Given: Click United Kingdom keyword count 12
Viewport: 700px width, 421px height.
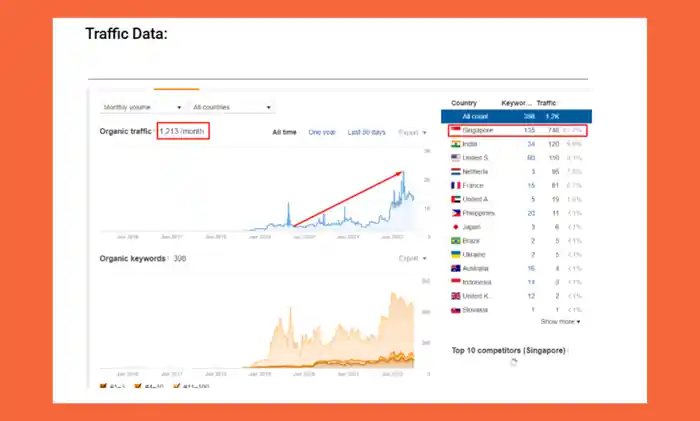Looking at the screenshot, I should pos(531,296).
